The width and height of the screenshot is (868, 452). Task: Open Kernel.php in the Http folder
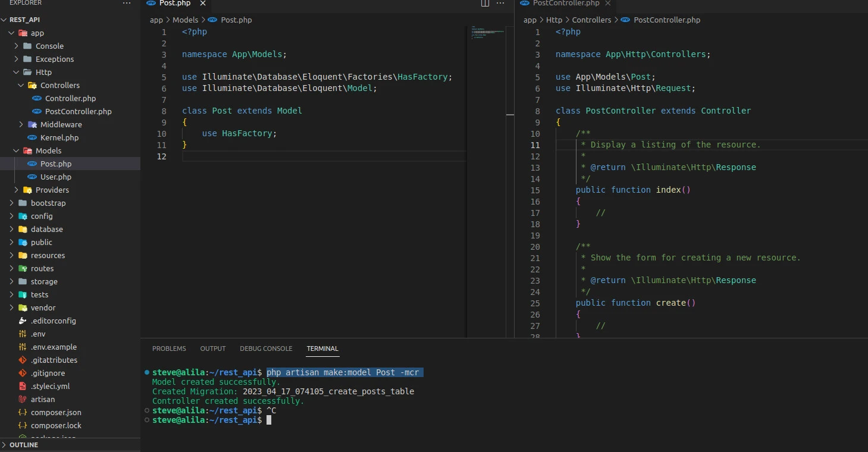pyautogui.click(x=59, y=138)
